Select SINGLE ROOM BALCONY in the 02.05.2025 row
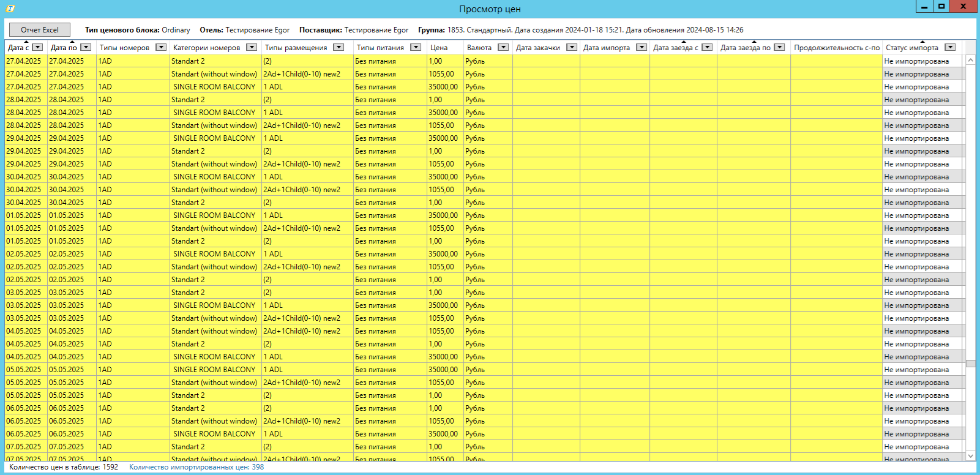This screenshot has width=980, height=475. pos(214,254)
